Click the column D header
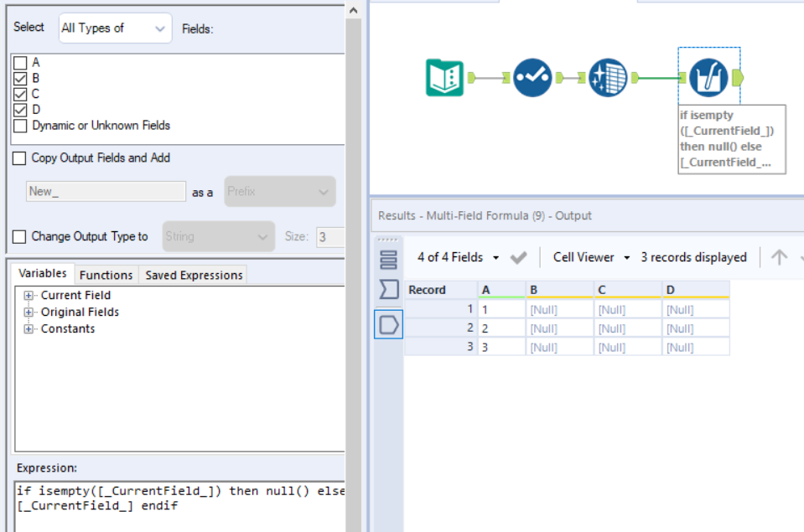The image size is (804, 532). (x=695, y=290)
